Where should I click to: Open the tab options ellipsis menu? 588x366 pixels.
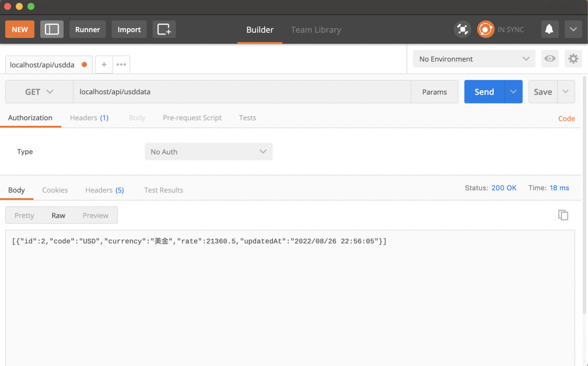pos(121,64)
